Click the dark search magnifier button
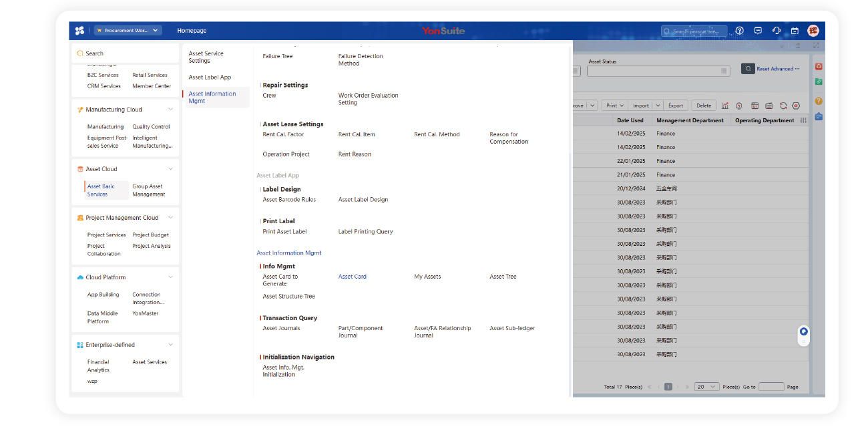Image resolution: width=868 pixels, height=441 pixels. pos(748,69)
